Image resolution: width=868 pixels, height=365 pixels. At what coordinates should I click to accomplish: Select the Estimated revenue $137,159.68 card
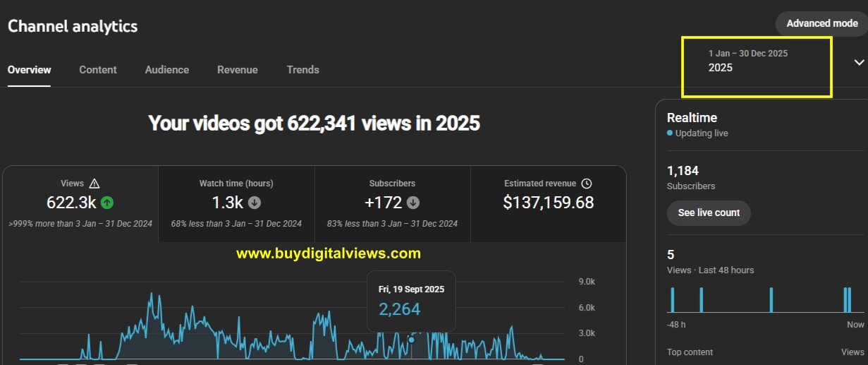548,204
